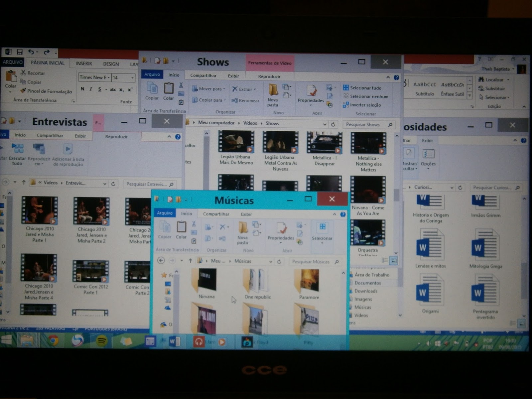
Task: Open the font size dropdown in Word
Action: pyautogui.click(x=132, y=78)
